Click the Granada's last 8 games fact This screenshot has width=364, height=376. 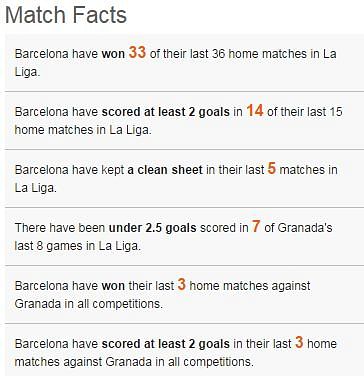click(x=184, y=236)
